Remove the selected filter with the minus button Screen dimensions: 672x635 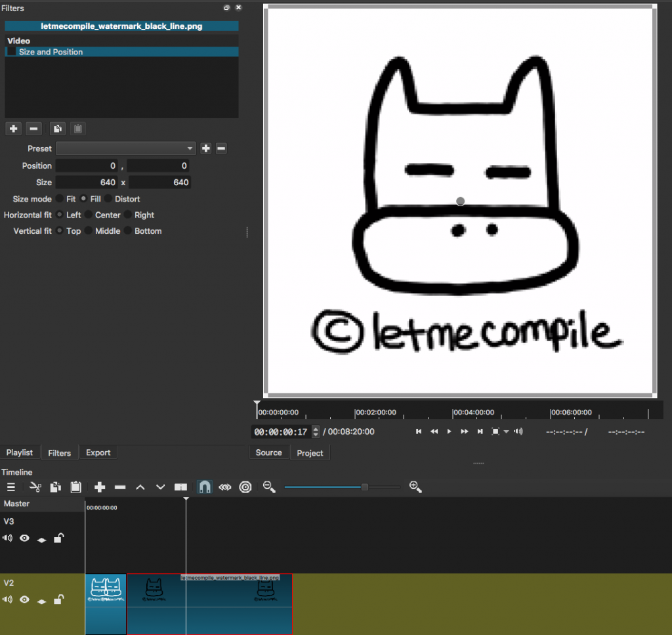coord(34,129)
